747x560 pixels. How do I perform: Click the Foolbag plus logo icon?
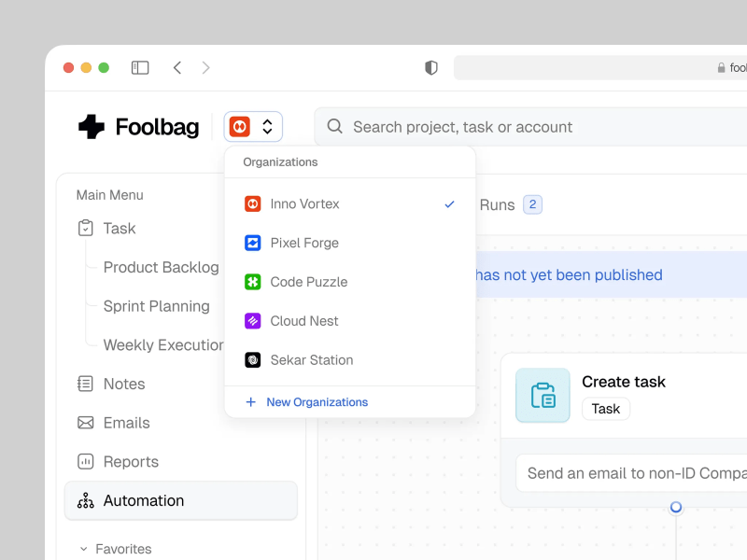91,127
